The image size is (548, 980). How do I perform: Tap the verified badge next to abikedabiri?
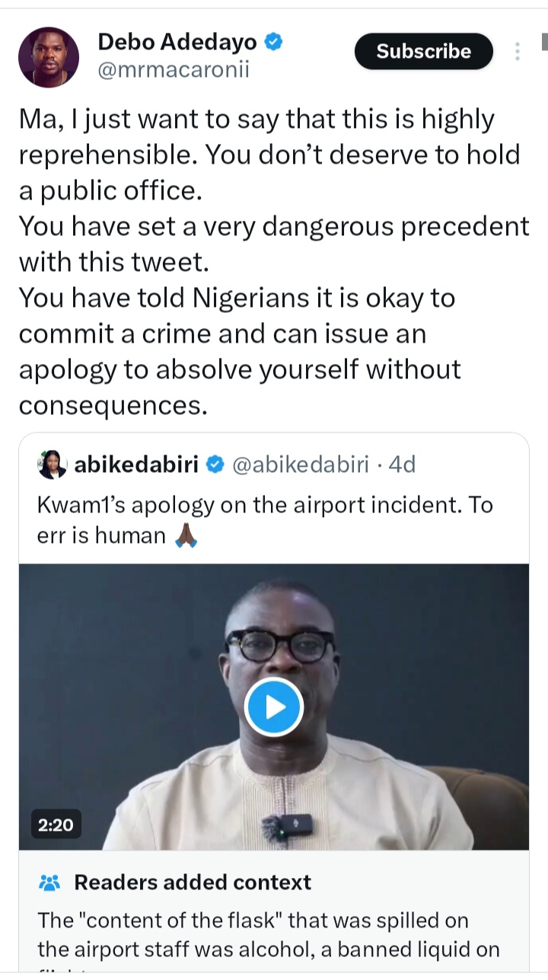pos(215,464)
